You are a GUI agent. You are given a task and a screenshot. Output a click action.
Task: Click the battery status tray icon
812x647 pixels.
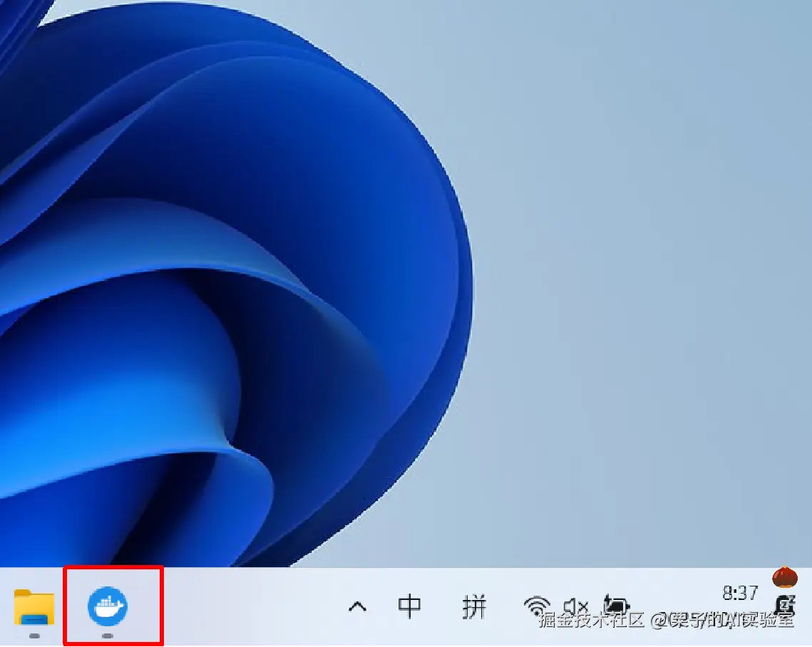click(x=616, y=604)
